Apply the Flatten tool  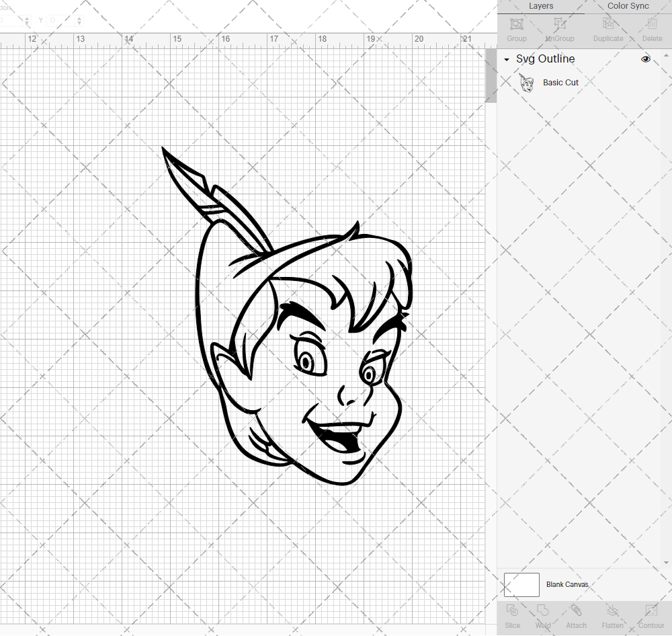(x=612, y=615)
